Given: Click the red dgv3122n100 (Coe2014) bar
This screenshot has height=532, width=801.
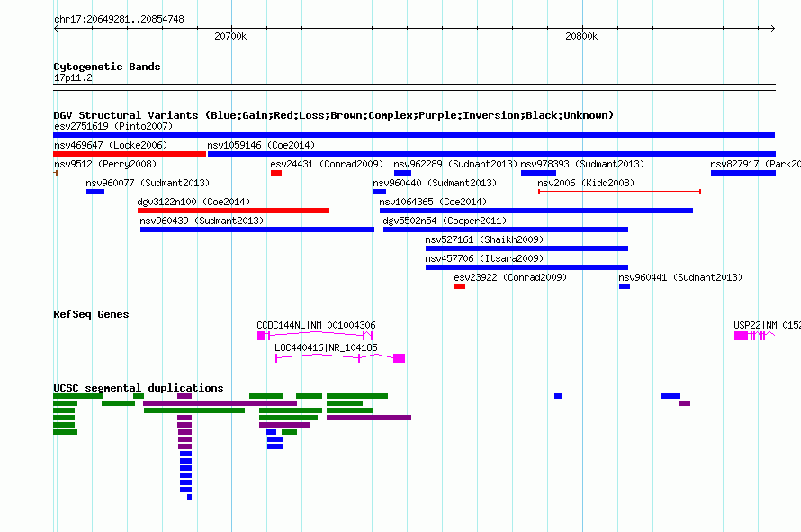Looking at the screenshot, I should 233,211.
